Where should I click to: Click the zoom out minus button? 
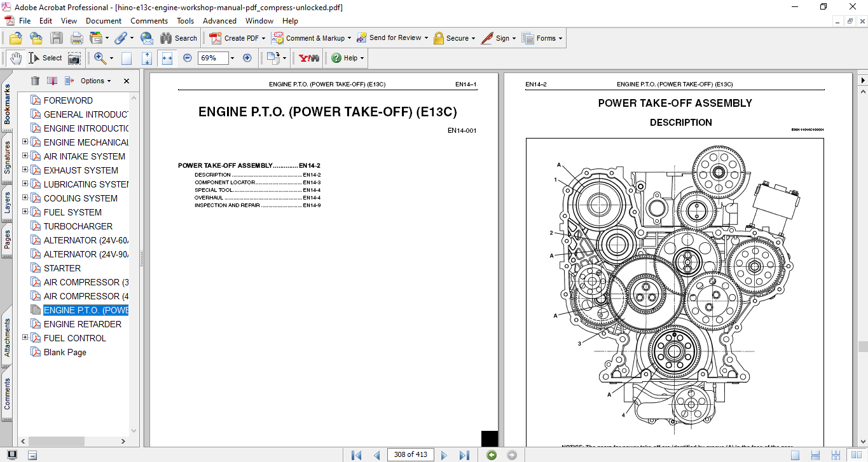(188, 58)
